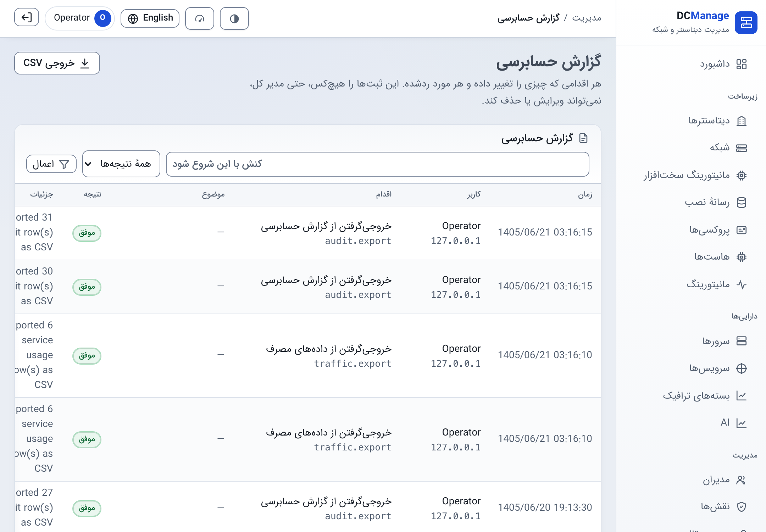The width and height of the screenshot is (766, 532).
Task: Click the رسانهٔ نصب database icon
Action: [x=742, y=203]
